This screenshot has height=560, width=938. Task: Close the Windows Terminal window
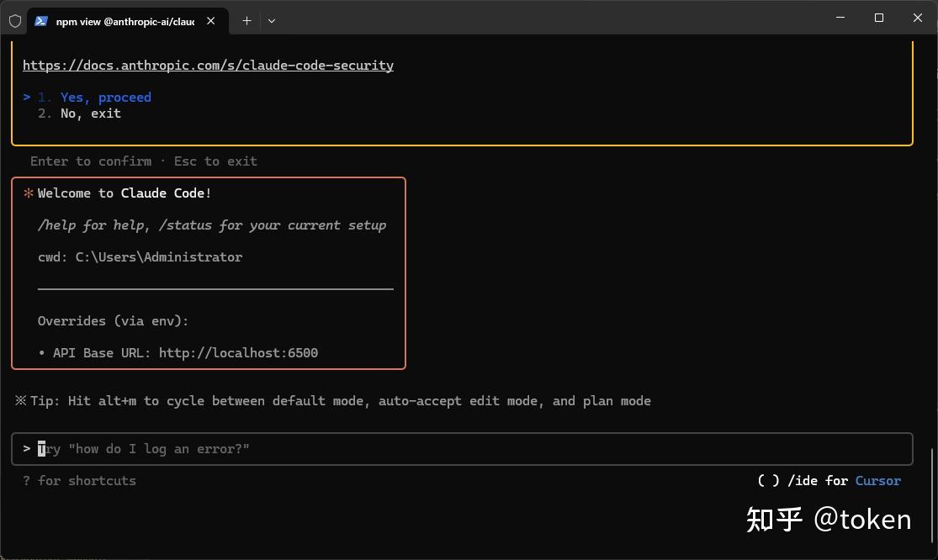(x=918, y=18)
